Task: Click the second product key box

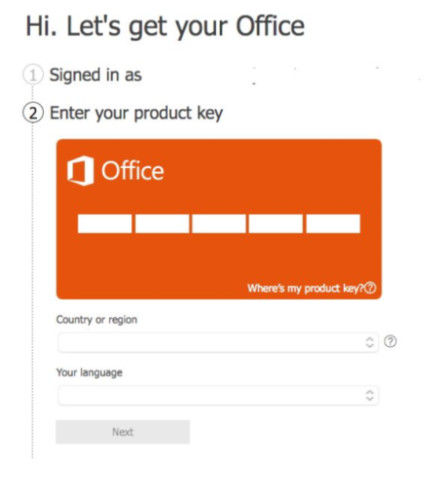Action: click(162, 223)
